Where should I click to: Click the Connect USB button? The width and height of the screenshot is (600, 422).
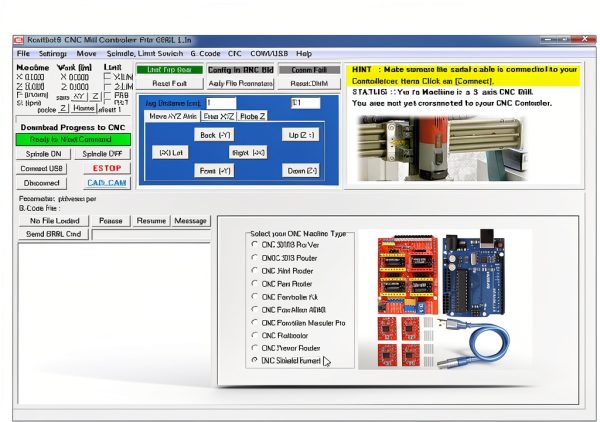coord(41,168)
